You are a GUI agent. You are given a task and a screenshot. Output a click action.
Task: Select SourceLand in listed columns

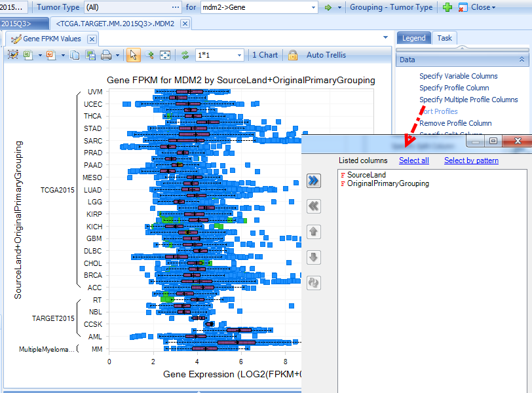[x=366, y=175]
